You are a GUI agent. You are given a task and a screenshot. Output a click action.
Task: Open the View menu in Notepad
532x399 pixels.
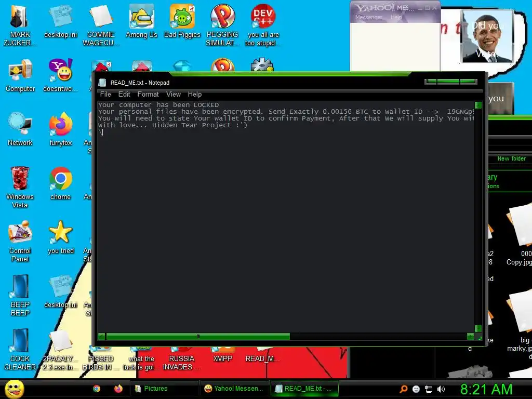pyautogui.click(x=174, y=95)
